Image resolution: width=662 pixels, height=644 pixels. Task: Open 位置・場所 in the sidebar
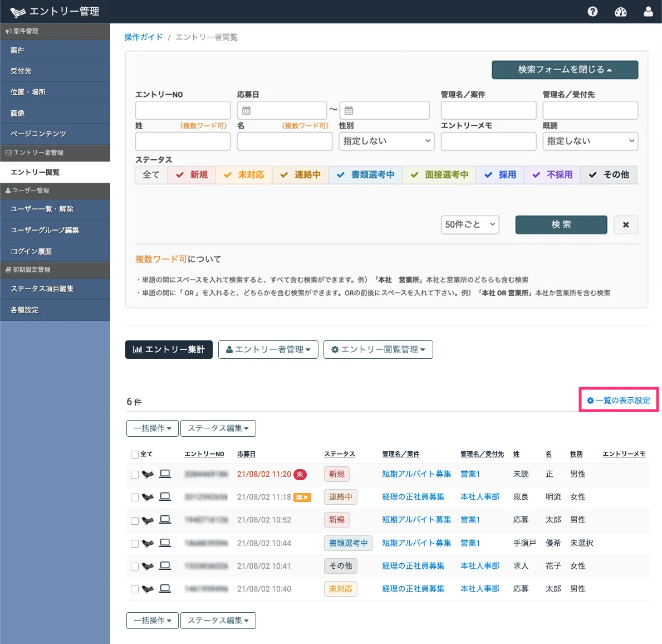tap(55, 92)
